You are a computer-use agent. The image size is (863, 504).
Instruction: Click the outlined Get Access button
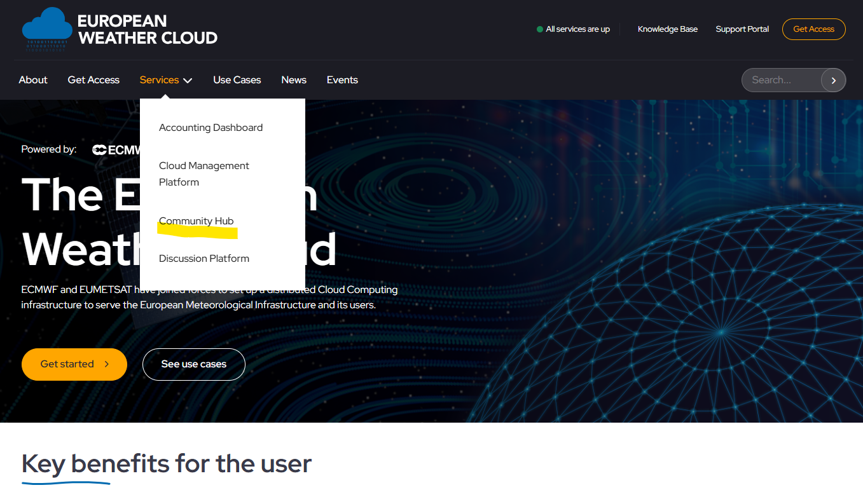click(813, 29)
